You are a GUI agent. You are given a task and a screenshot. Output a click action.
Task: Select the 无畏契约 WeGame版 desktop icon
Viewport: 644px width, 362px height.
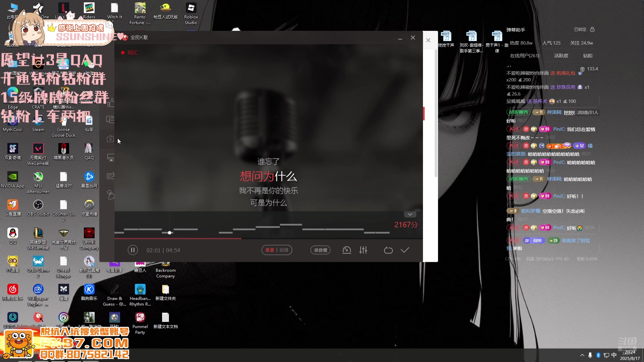pos(38,155)
